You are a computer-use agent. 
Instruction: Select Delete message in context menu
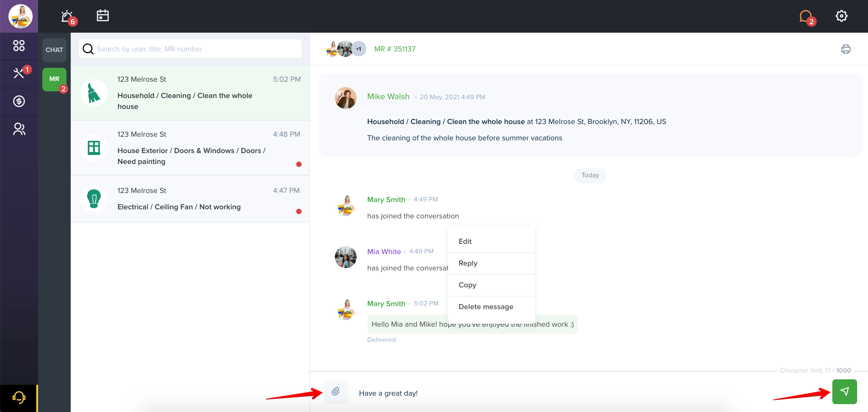(x=491, y=307)
